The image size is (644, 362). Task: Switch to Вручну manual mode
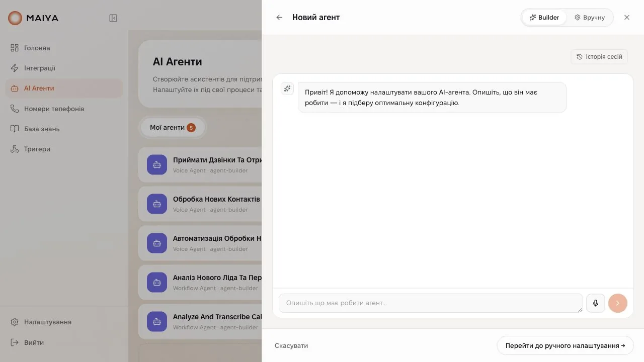point(590,17)
